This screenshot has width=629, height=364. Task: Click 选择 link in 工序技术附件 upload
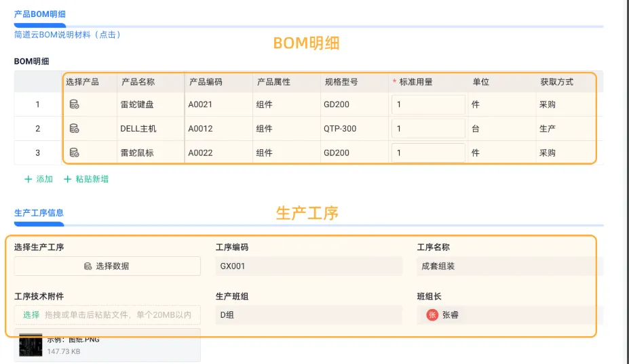[x=31, y=315]
